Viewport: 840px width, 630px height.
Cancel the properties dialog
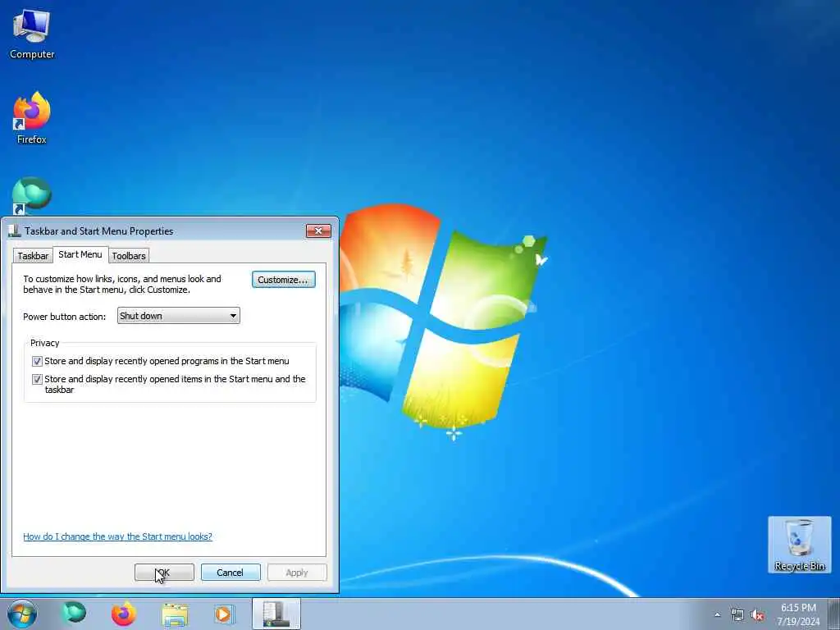(x=231, y=572)
